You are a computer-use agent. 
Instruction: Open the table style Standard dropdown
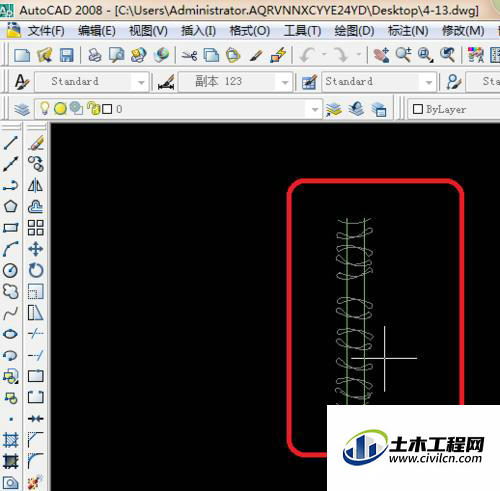429,82
